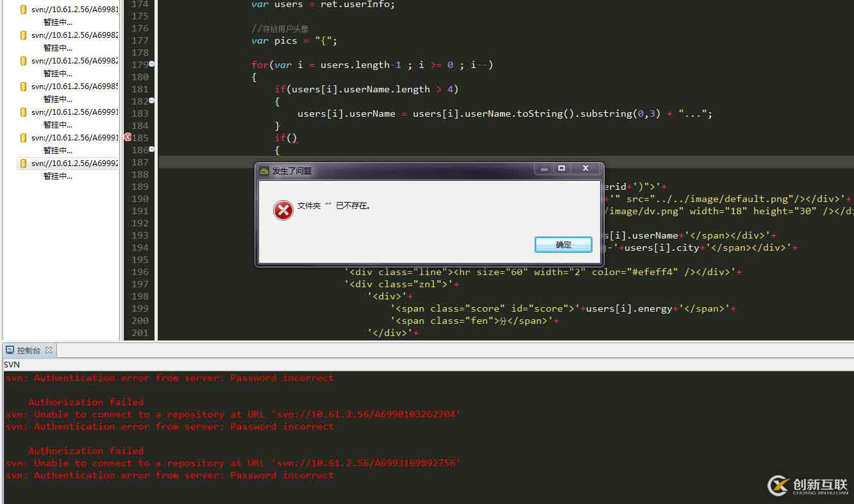Image resolution: width=854 pixels, height=504 pixels.
Task: Select the svn://10.61.2.56/A69985 repository entry
Action: point(74,87)
